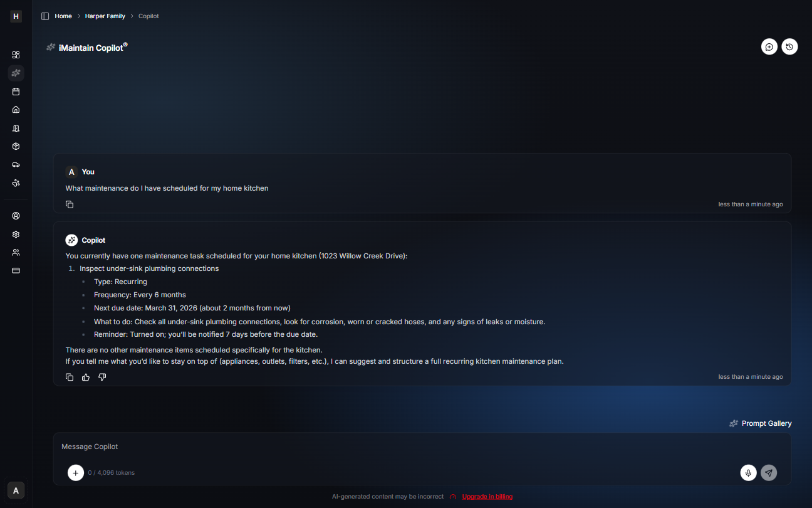Open the Prompt Gallery
812x508 pixels.
tap(761, 423)
